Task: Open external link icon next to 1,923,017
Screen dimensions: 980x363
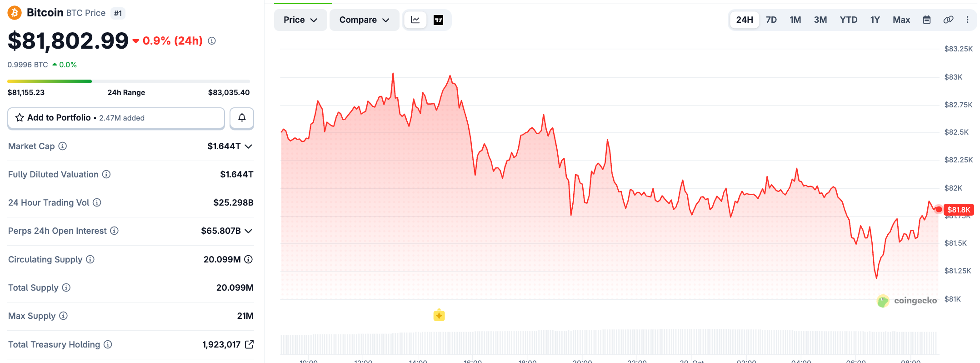Action: tap(249, 344)
